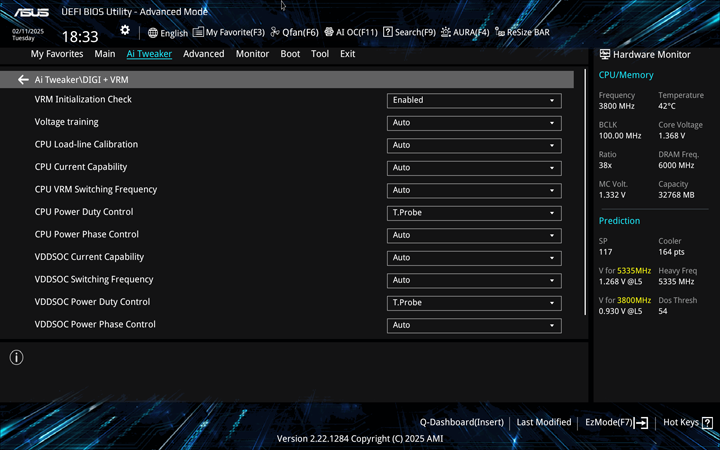Open CPU Power Duty Control dropdown
The width and height of the screenshot is (720, 450).
(x=473, y=213)
